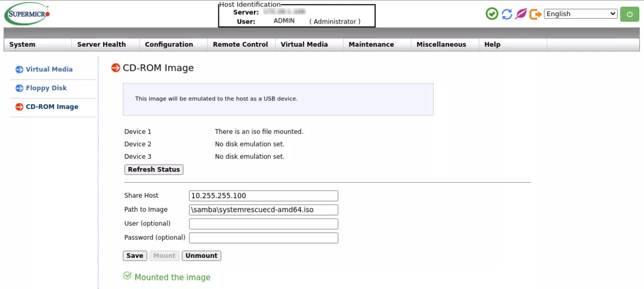
Task: Focus the Path to Image input field
Action: point(264,209)
